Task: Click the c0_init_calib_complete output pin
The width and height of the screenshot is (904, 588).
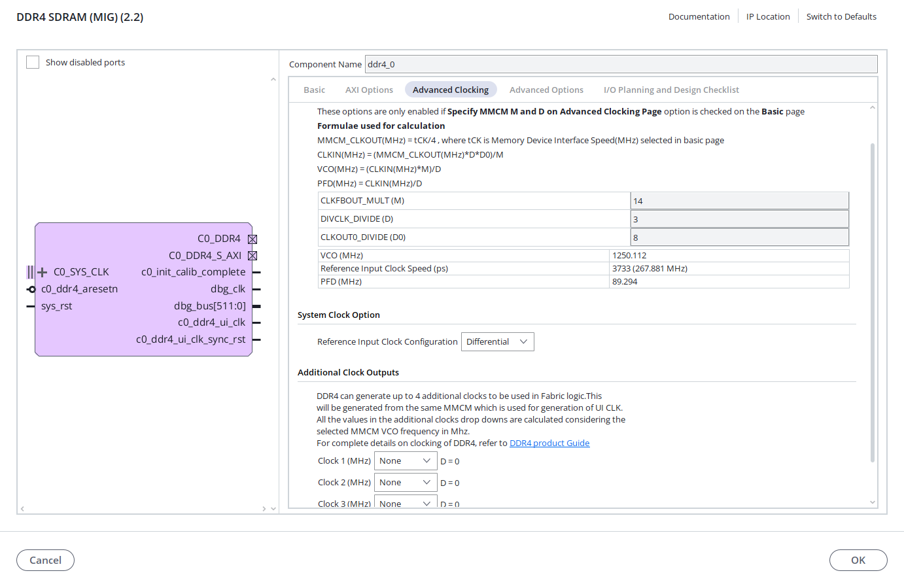Action: (x=256, y=272)
